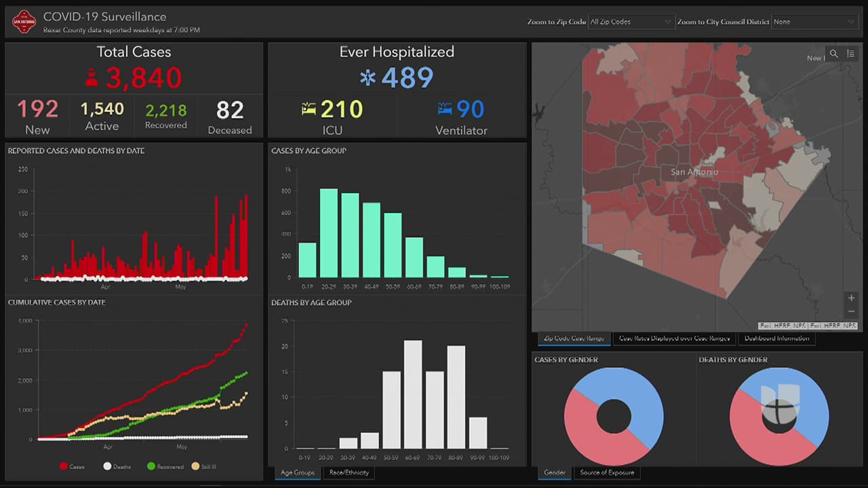This screenshot has height=488, width=868.
Task: Zoom out on map with minus button
Action: [x=852, y=312]
